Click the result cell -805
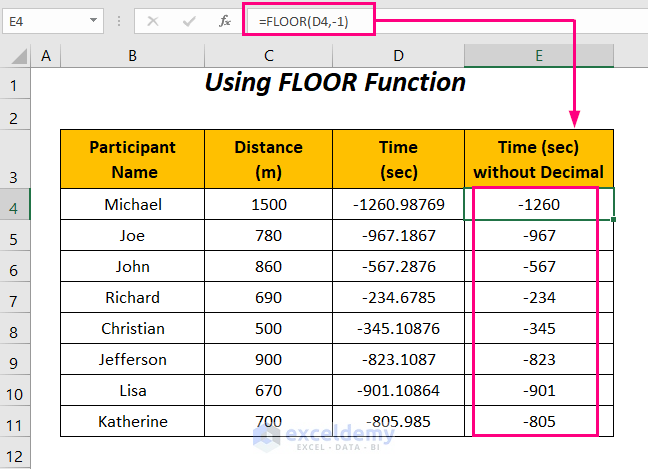Screen dimensions: 648x469 [x=539, y=421]
